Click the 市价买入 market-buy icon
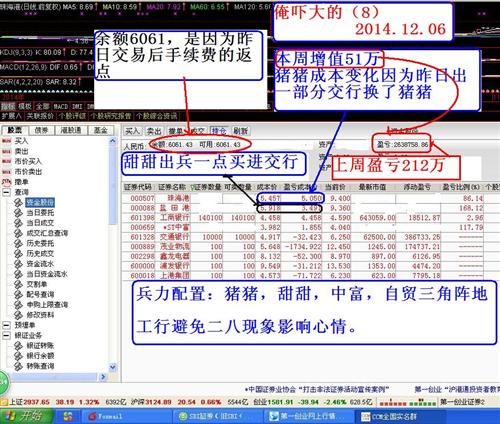Viewport: 500px width, 424px height. [x=6, y=162]
